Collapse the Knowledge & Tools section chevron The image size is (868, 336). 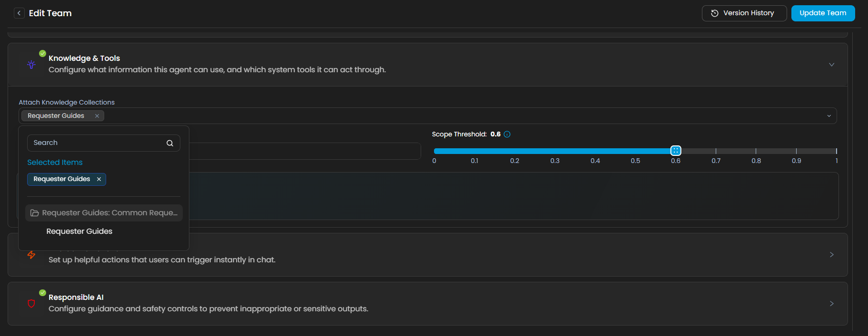831,65
